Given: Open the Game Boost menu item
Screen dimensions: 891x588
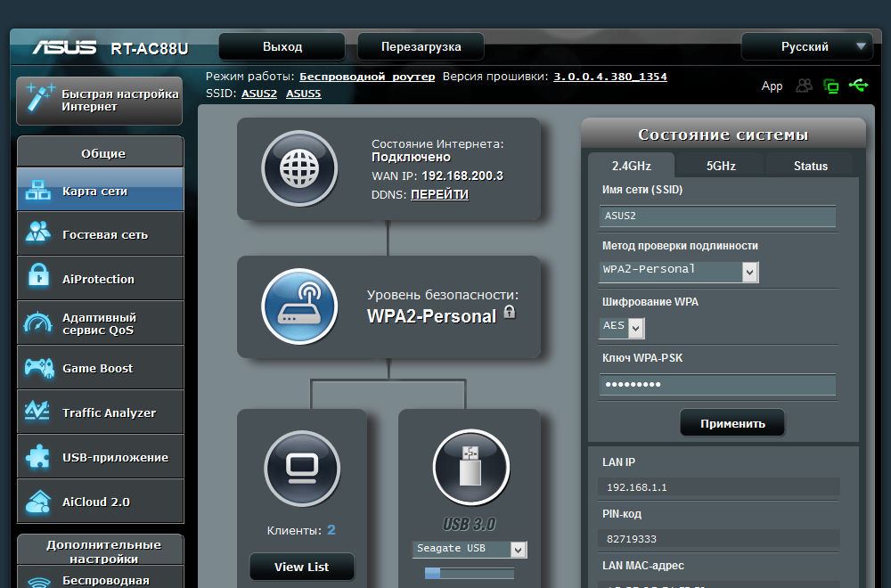Looking at the screenshot, I should (100, 367).
